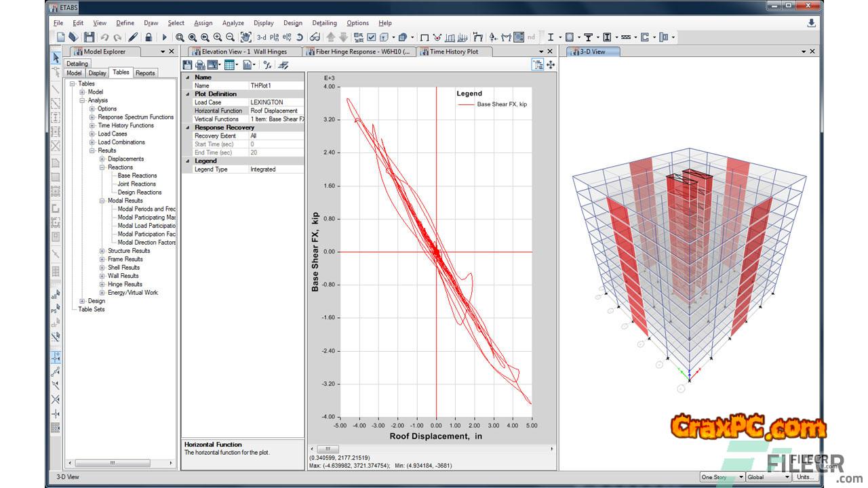The image size is (868, 488).
Task: Expand the Hinge Results tree node
Action: tap(102, 285)
